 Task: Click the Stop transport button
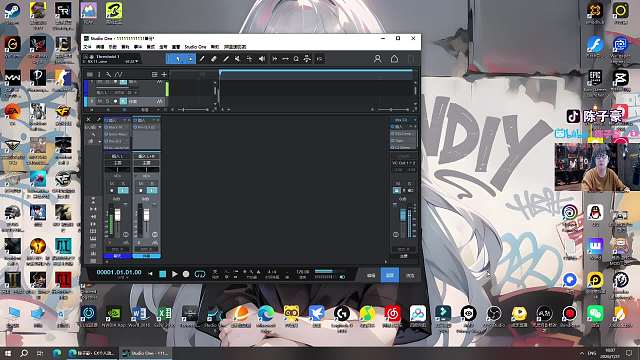pos(162,274)
